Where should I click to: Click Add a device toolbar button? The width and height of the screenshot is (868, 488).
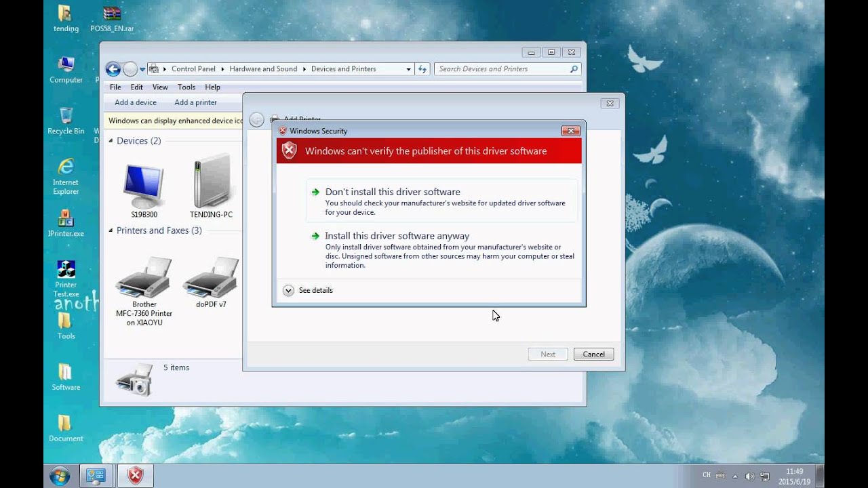[x=136, y=102]
